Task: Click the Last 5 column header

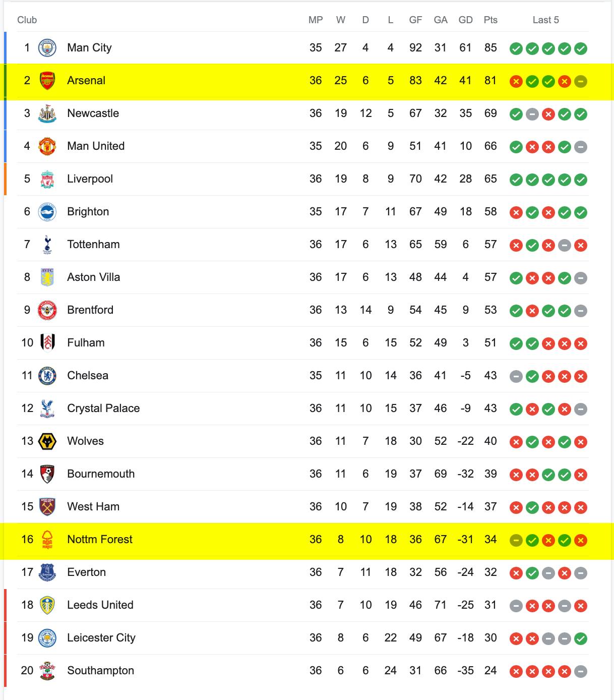Action: 546,20
